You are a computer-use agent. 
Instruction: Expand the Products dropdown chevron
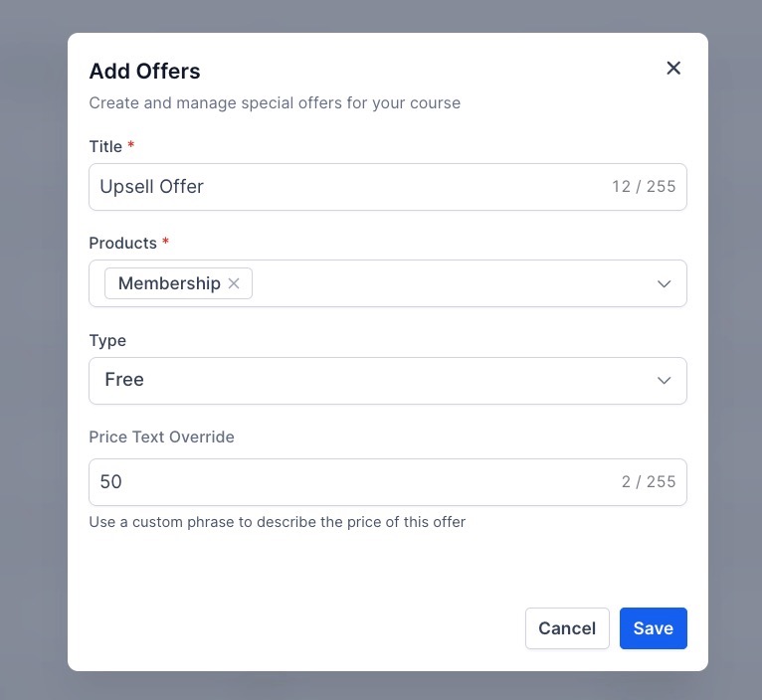(x=665, y=284)
